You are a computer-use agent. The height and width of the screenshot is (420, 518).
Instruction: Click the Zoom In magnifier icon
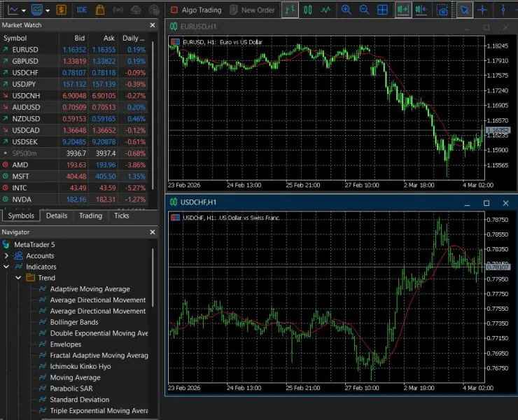coord(346,10)
